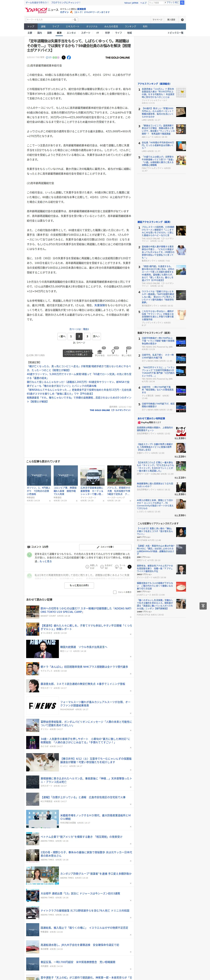This screenshot has height=980, width=210.
Task: Go to pagination page 3
Action: coord(87,336)
